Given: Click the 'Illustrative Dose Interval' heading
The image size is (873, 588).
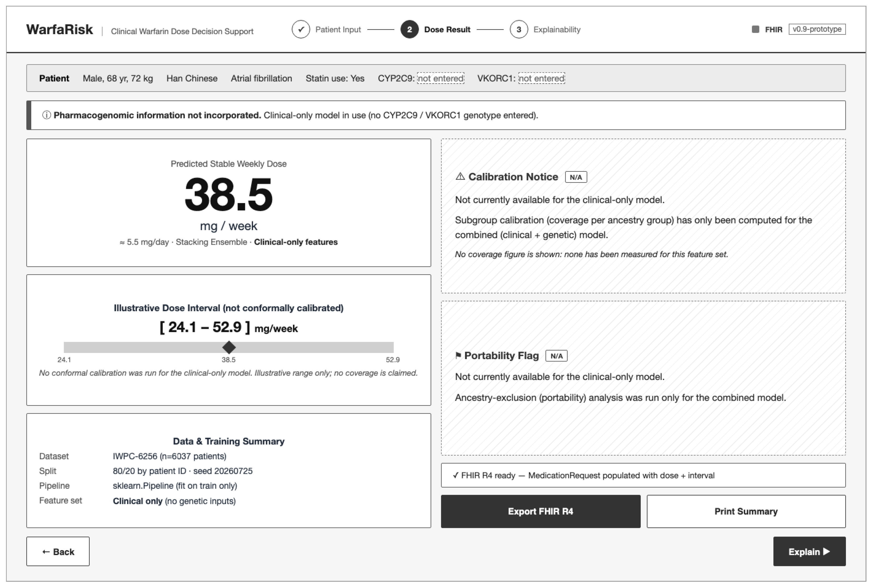Looking at the screenshot, I should [x=229, y=308].
